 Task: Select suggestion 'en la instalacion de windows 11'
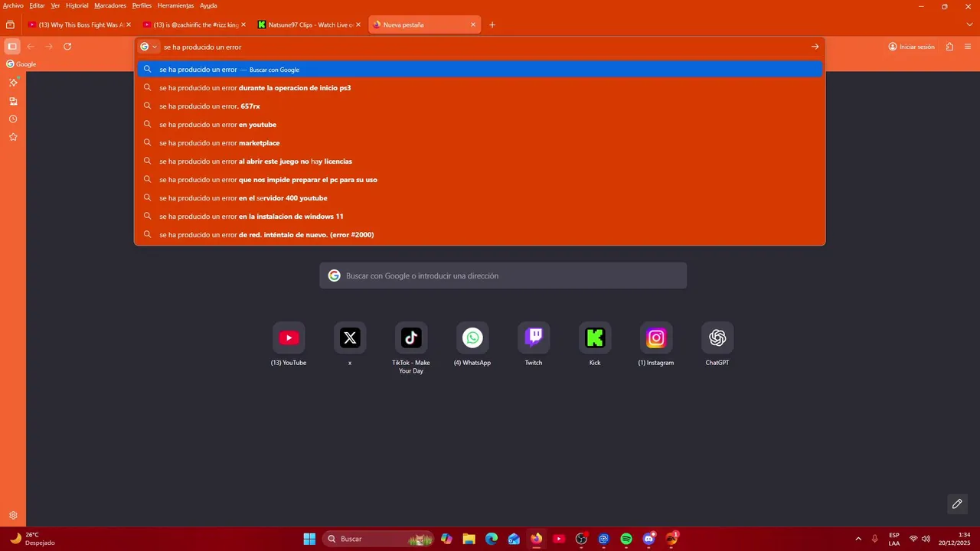tap(480, 217)
